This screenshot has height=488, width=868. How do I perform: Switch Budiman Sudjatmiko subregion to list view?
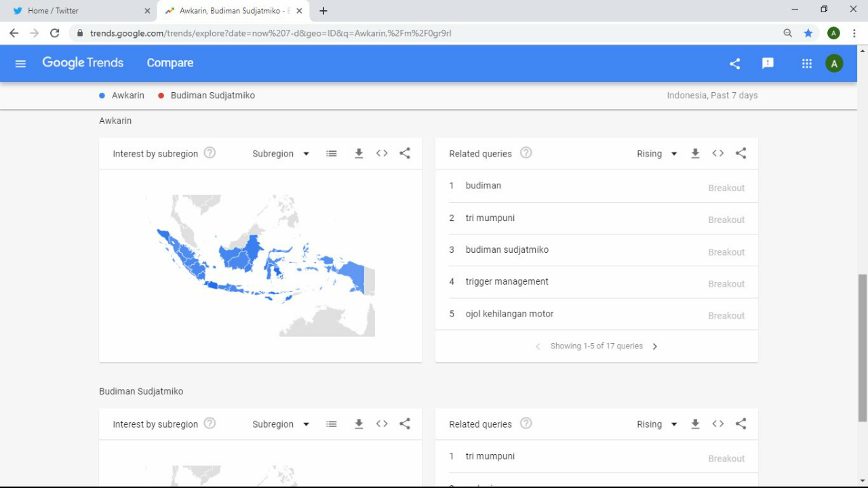(x=332, y=424)
